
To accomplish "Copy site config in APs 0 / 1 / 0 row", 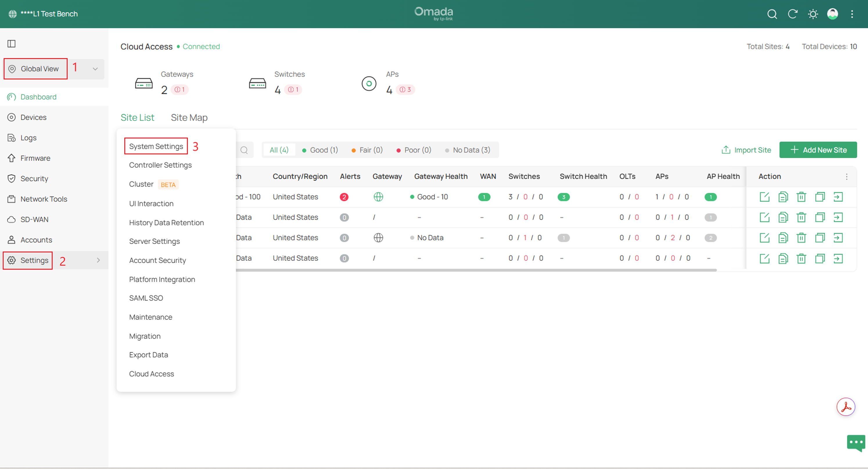I will (783, 217).
